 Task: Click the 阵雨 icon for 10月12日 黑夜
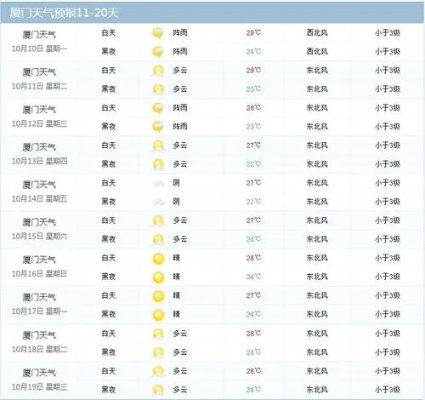point(158,127)
